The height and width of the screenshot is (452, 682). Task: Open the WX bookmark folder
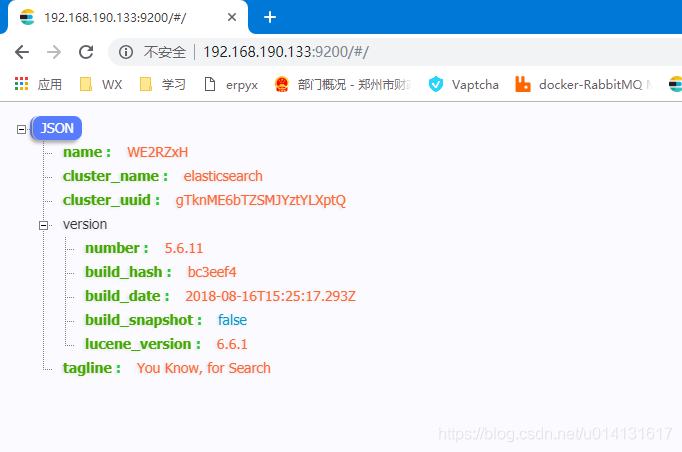click(x=101, y=84)
